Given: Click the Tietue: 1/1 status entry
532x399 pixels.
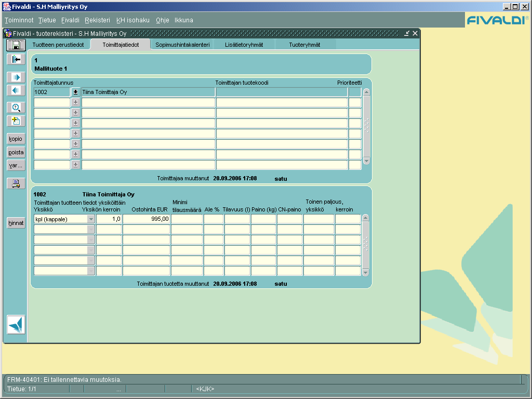Looking at the screenshot, I should [x=21, y=389].
